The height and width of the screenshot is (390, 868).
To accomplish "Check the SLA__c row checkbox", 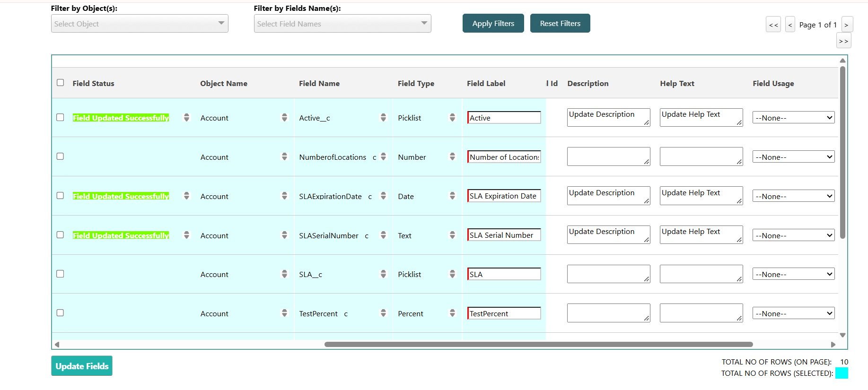I will point(60,274).
